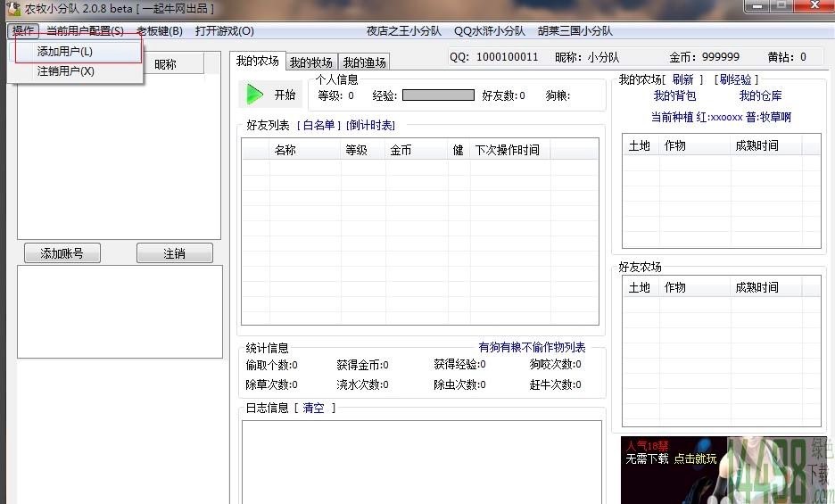This screenshot has height=504, width=835.
Task: Open 我的背包 link
Action: [x=674, y=96]
